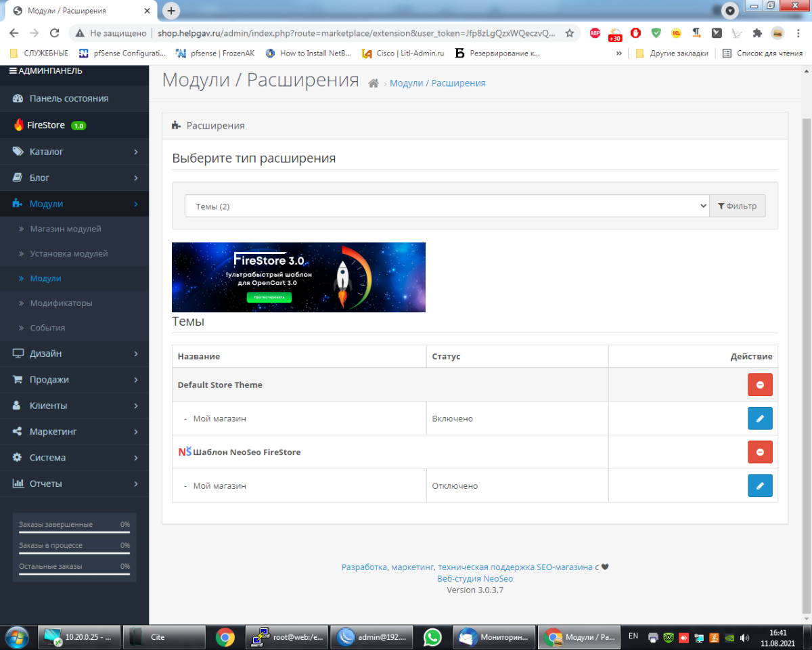Click the browser reload icon
The width and height of the screenshot is (812, 650).
[55, 33]
